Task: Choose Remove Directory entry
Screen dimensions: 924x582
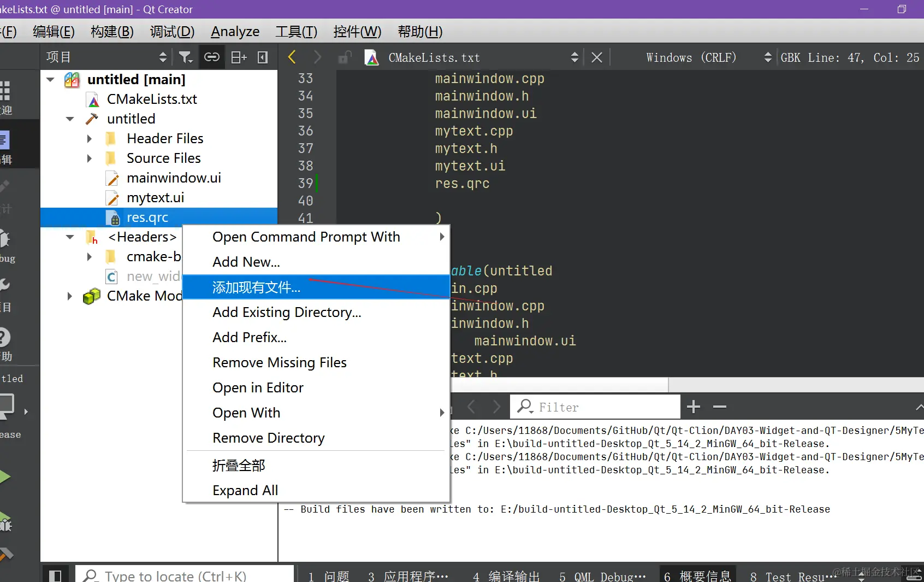Action: click(316, 438)
